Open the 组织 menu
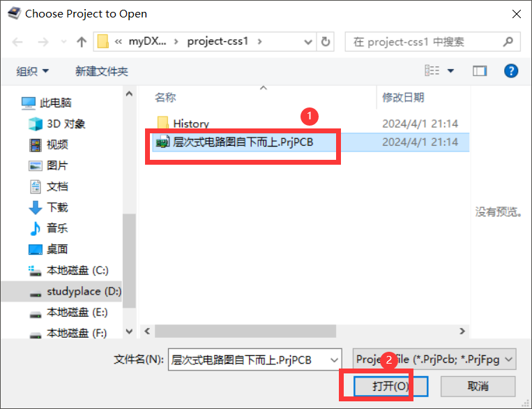 [33, 71]
